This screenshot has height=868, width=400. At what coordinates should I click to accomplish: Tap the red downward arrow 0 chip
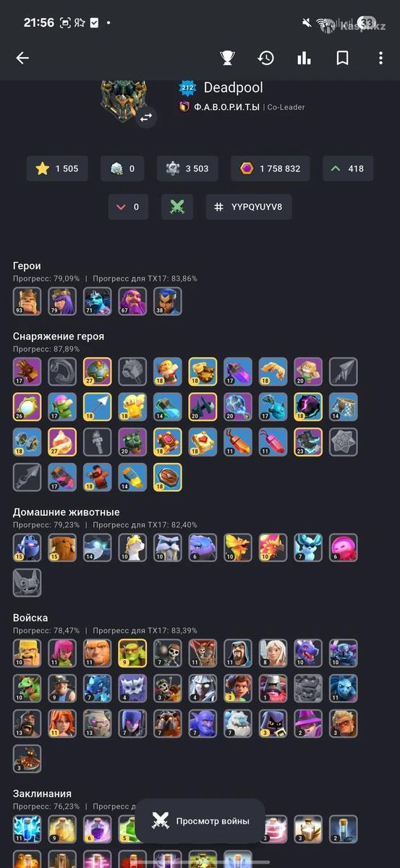128,207
